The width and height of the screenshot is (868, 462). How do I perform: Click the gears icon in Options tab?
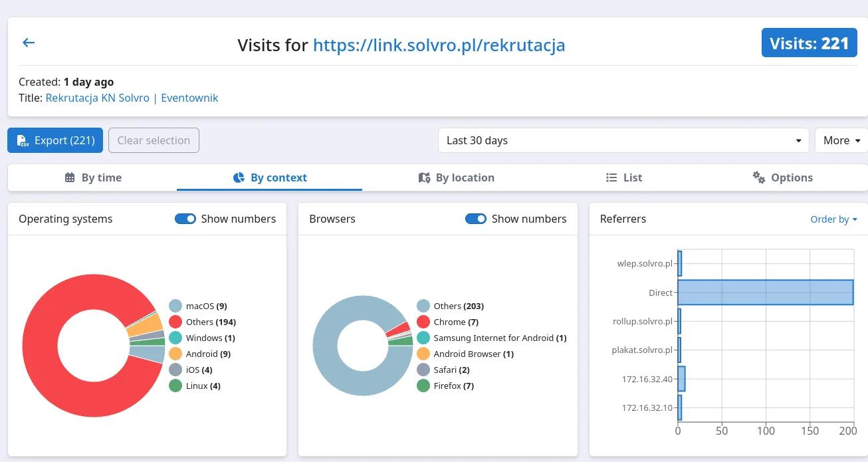[759, 177]
